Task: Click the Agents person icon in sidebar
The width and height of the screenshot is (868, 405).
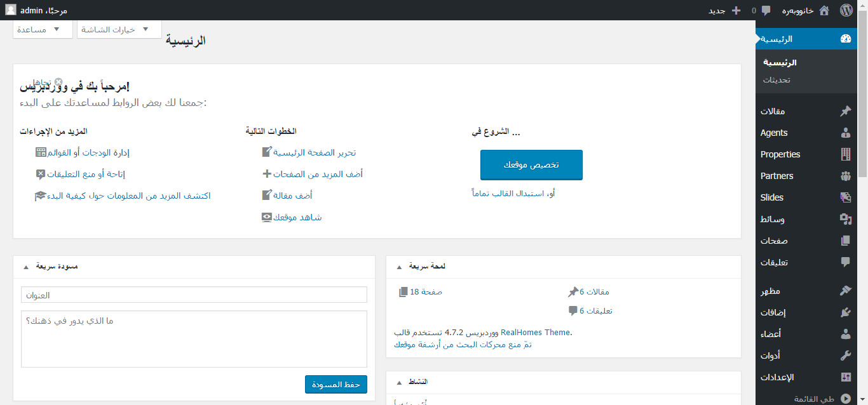Action: [x=845, y=133]
